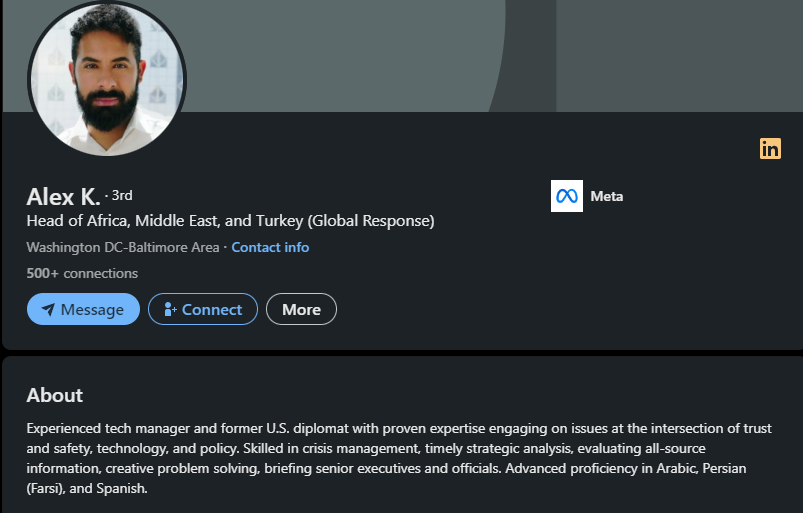
Task: Send a Connect request via Connect label
Action: click(212, 310)
